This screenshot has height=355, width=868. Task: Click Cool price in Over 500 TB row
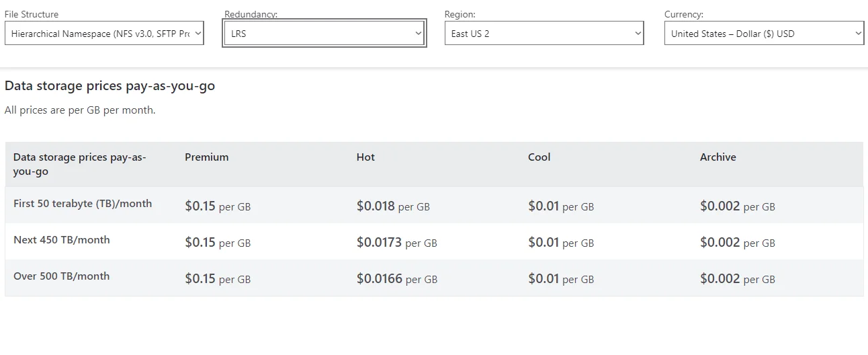click(x=561, y=279)
